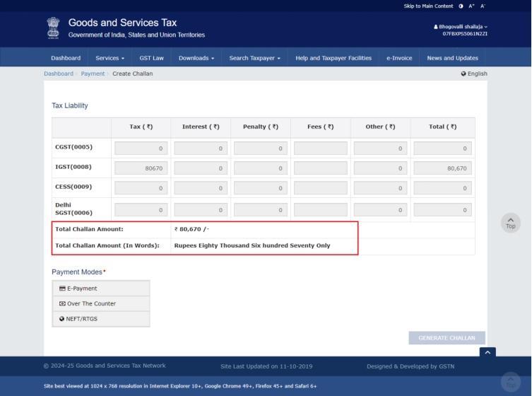This screenshot has width=532, height=396.
Task: Click the IGST Tax field showing 80670
Action: click(141, 168)
